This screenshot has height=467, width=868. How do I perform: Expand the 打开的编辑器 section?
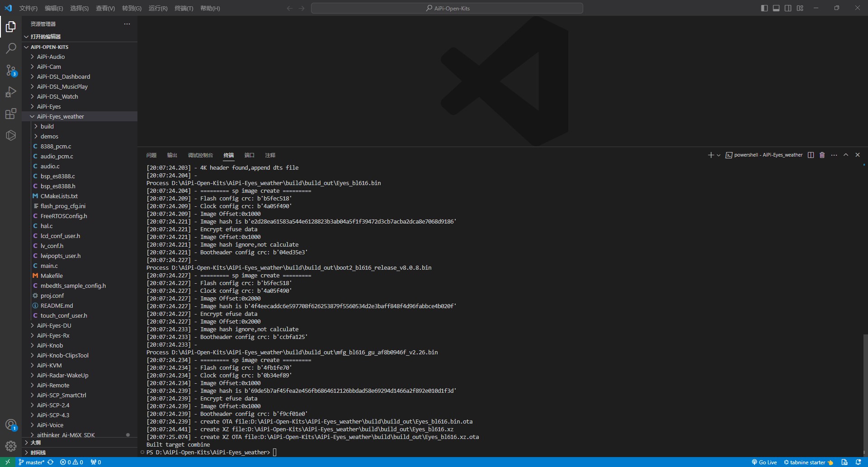click(x=80, y=37)
